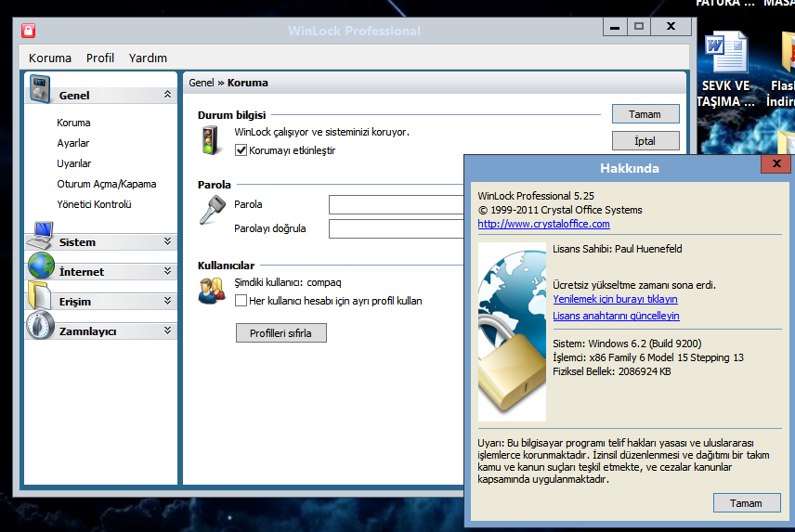The width and height of the screenshot is (795, 532).
Task: Expand the Sistem section chevron
Action: click(x=167, y=241)
